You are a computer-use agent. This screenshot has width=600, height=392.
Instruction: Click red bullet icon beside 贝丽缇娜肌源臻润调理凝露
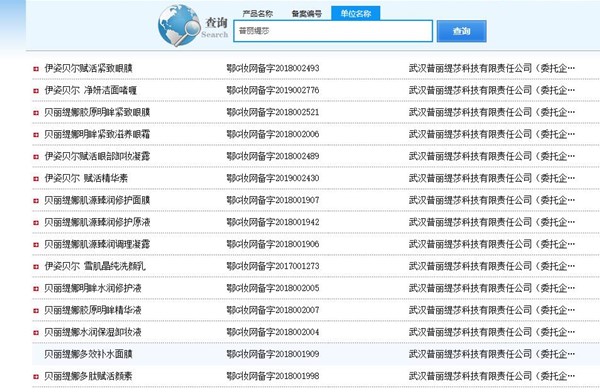click(x=36, y=245)
